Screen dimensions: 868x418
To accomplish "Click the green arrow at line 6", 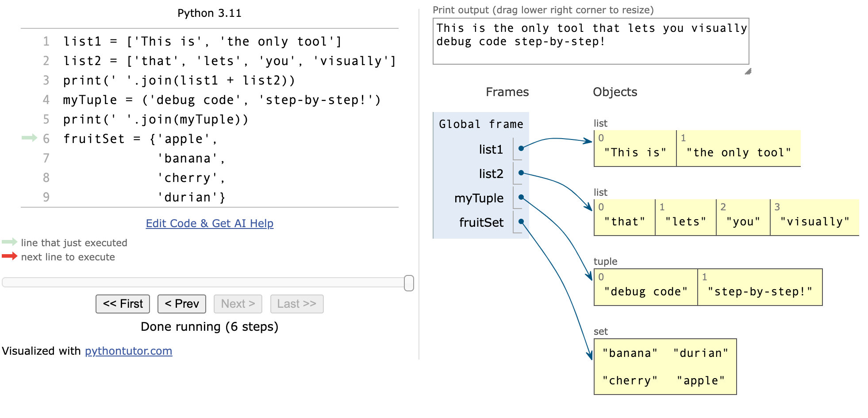I will (x=29, y=138).
